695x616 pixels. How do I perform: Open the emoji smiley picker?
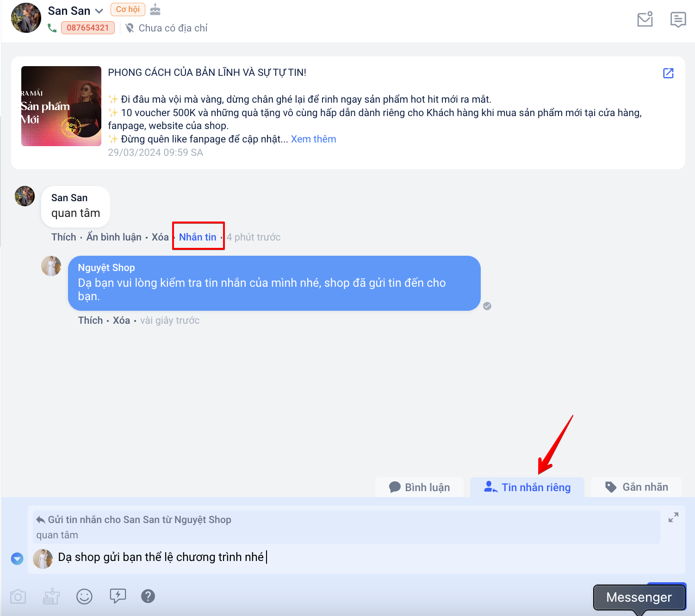click(x=84, y=597)
